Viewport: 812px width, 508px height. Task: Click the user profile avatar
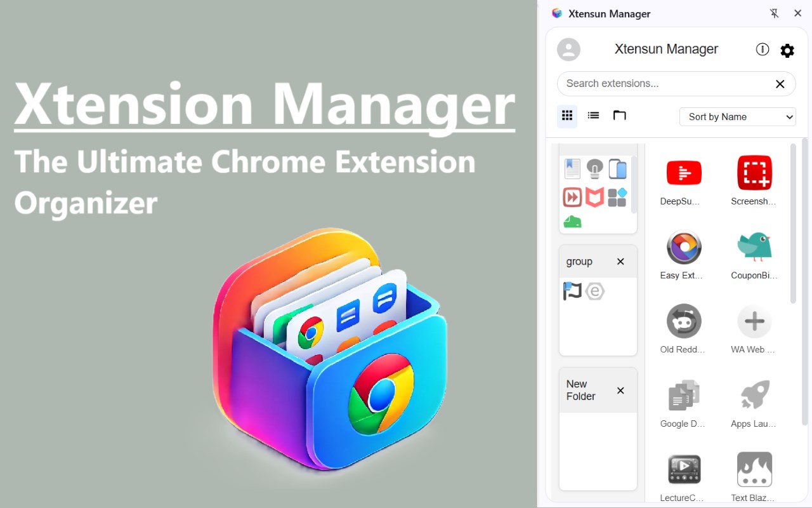568,50
